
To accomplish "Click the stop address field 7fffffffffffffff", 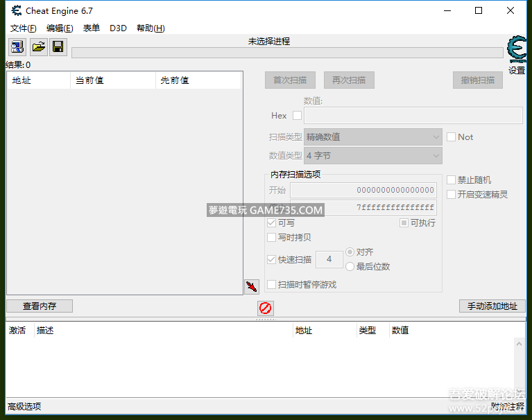I will pos(363,207).
